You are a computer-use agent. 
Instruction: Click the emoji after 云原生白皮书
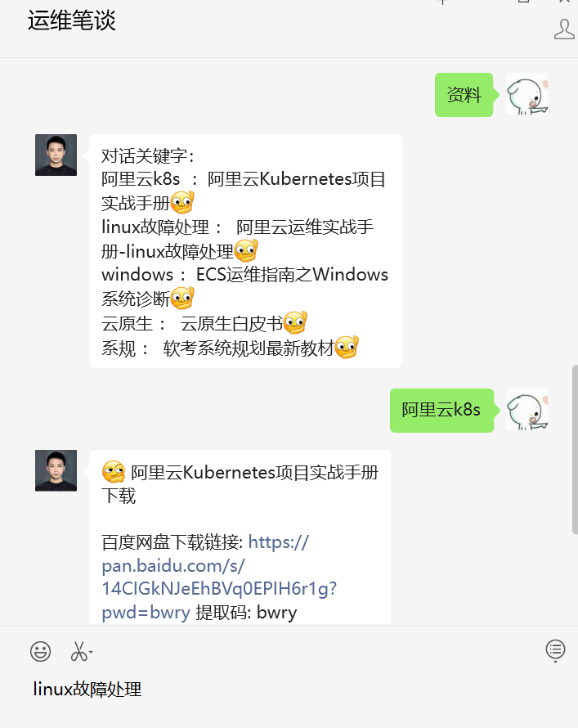[295, 322]
